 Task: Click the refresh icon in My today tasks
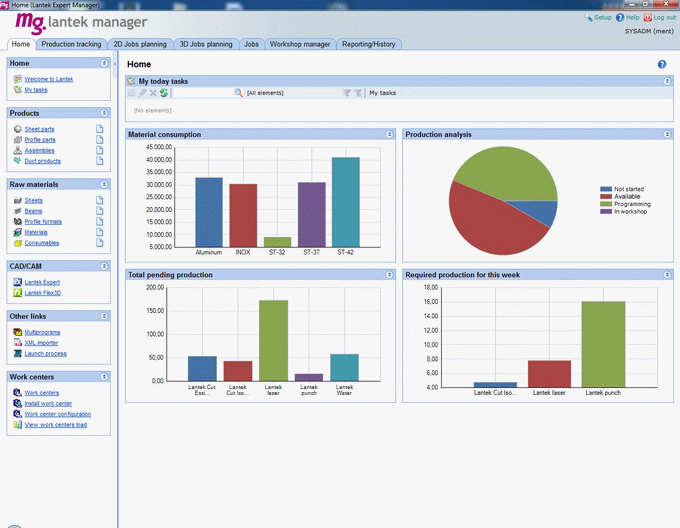pyautogui.click(x=163, y=93)
